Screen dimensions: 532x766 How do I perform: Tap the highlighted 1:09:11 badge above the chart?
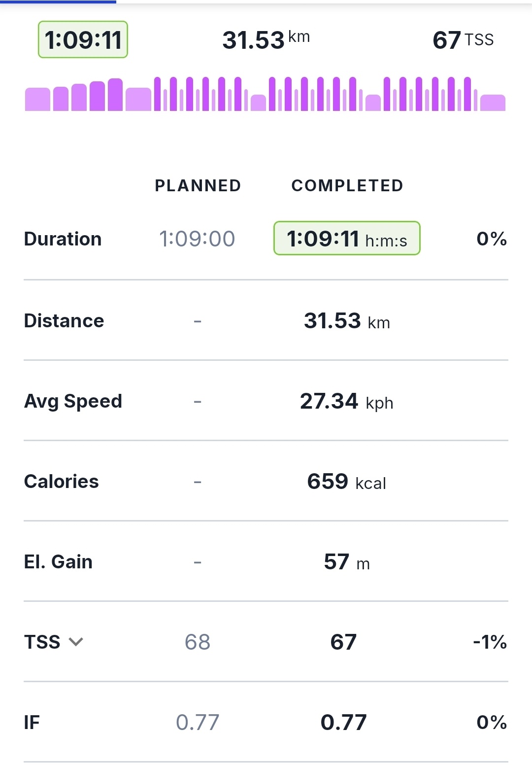pyautogui.click(x=83, y=39)
